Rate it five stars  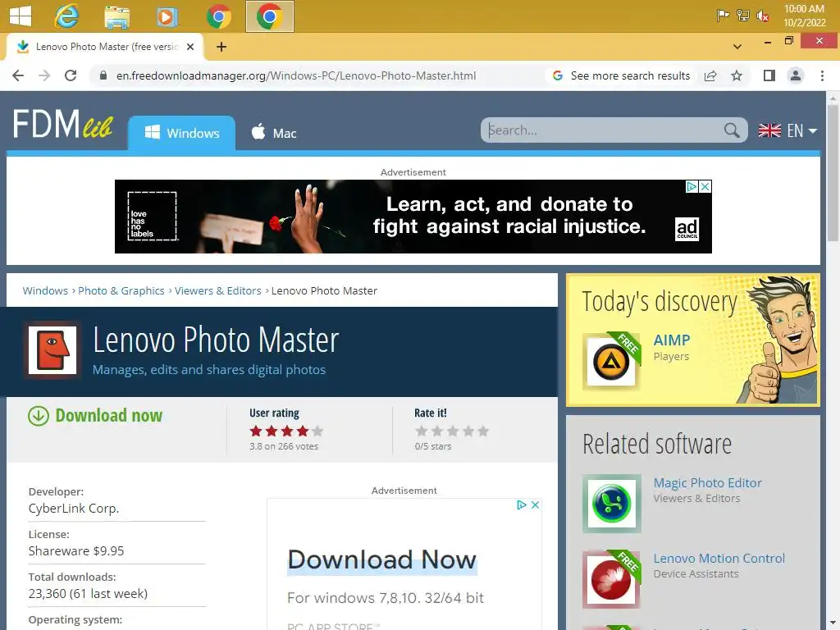483,431
